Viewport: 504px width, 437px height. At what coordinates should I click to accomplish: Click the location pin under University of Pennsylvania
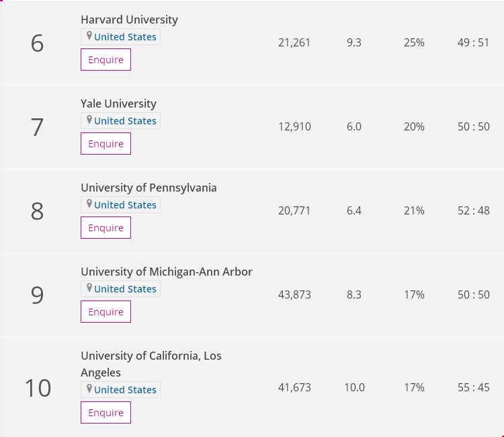(x=89, y=204)
